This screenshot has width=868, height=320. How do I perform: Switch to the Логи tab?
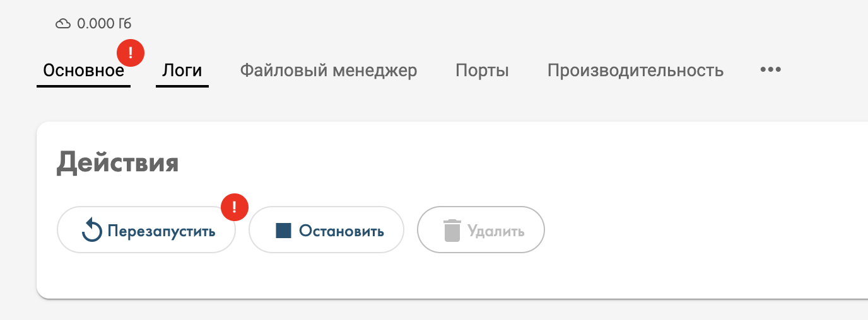coord(182,71)
